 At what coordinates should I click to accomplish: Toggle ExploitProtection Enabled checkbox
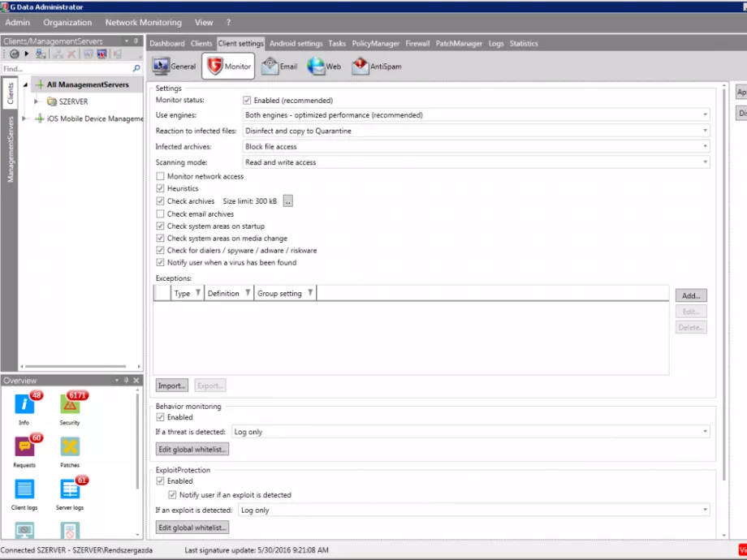coord(160,481)
